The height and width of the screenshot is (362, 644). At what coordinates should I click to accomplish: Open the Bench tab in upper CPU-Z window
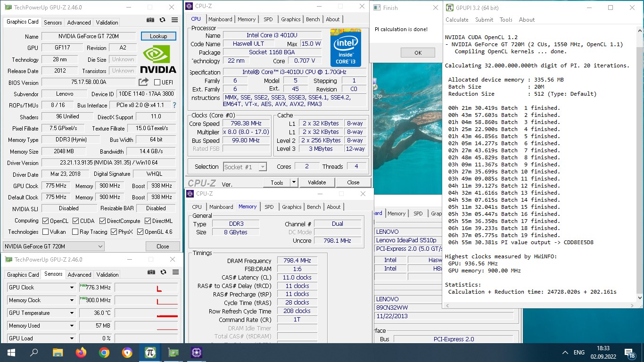click(313, 19)
